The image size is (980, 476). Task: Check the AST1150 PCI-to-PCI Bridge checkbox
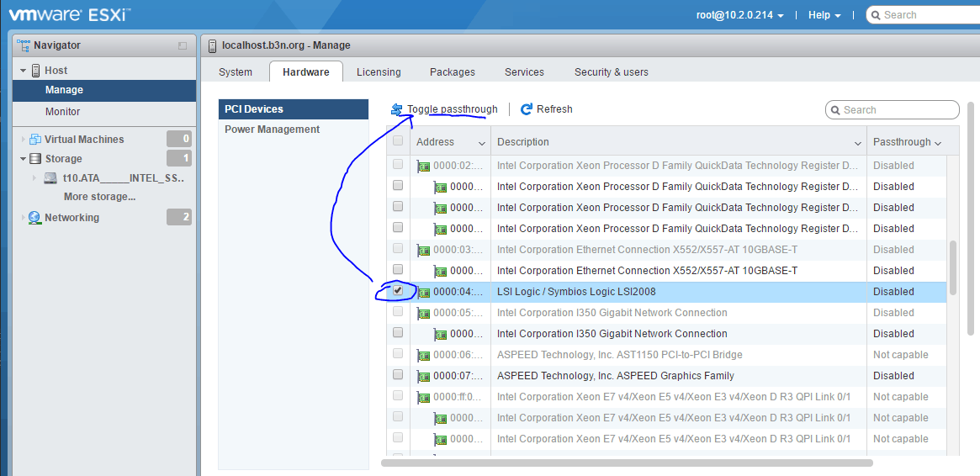tap(398, 353)
